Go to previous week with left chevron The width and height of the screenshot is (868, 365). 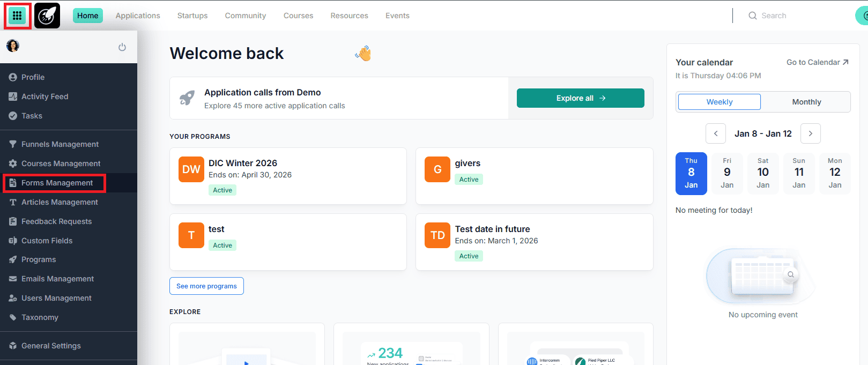click(x=716, y=133)
